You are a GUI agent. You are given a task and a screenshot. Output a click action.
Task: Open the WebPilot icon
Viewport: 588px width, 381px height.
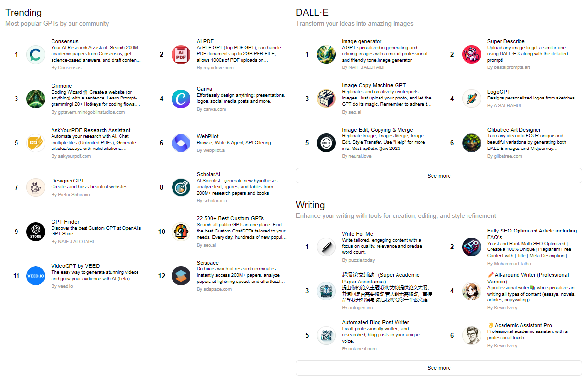pyautogui.click(x=181, y=143)
